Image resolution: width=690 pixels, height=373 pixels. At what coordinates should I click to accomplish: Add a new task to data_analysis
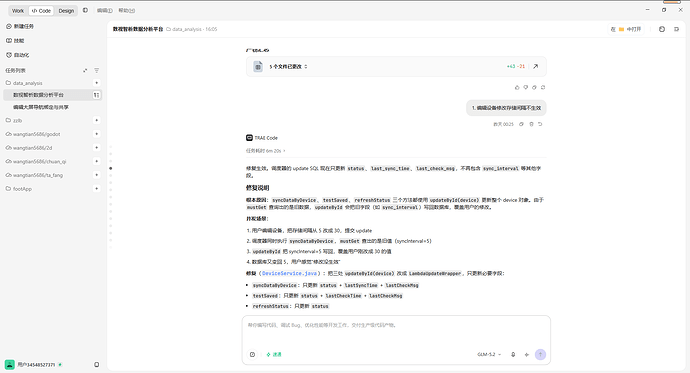(x=96, y=83)
